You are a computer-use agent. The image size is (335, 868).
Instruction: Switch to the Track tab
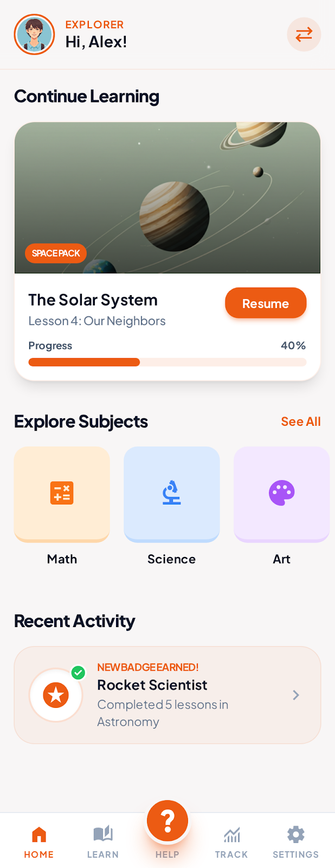pos(231,841)
